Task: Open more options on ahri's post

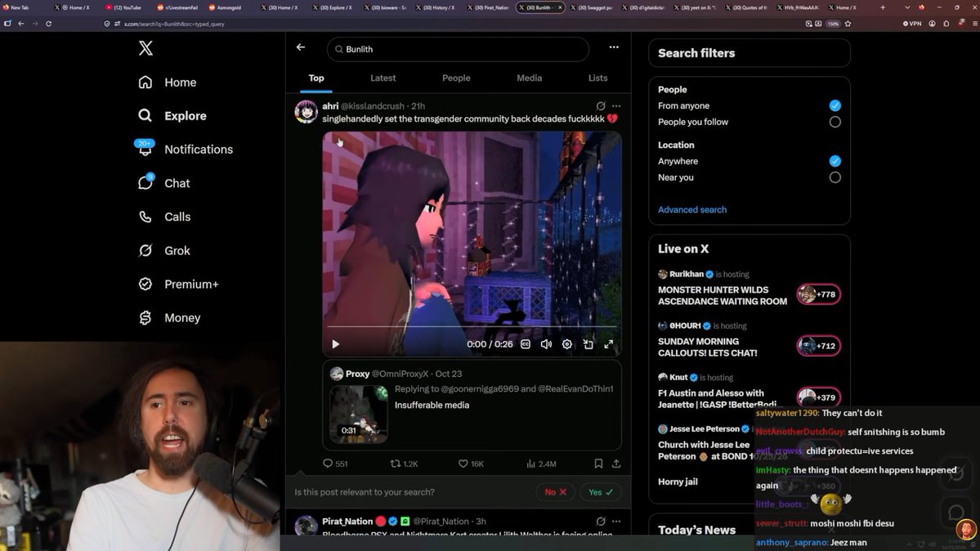Action: point(616,106)
